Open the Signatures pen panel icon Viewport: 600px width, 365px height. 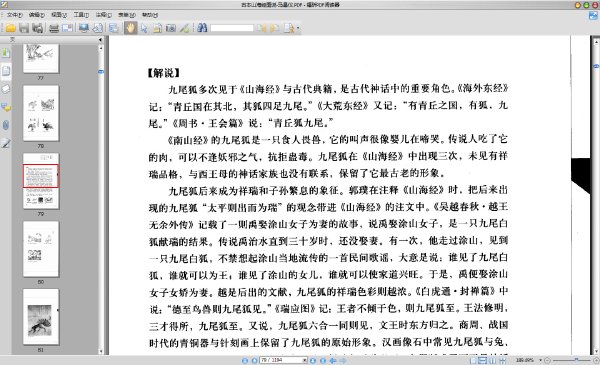[x=6, y=143]
